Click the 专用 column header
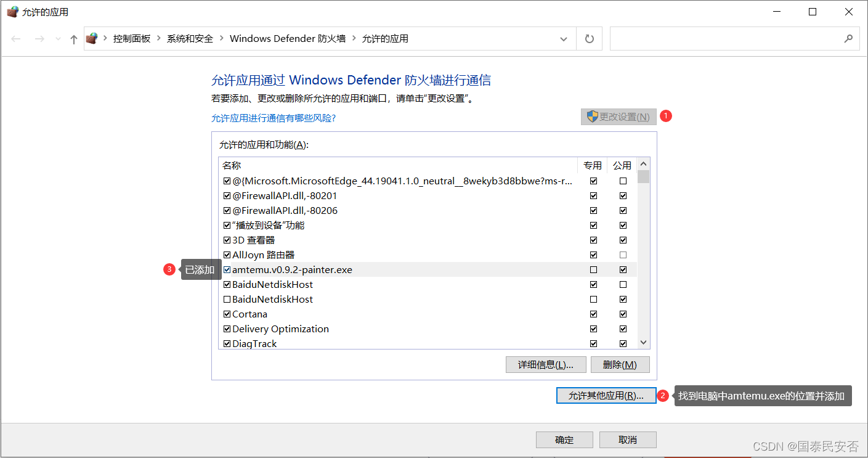This screenshot has width=868, height=458. (x=593, y=165)
